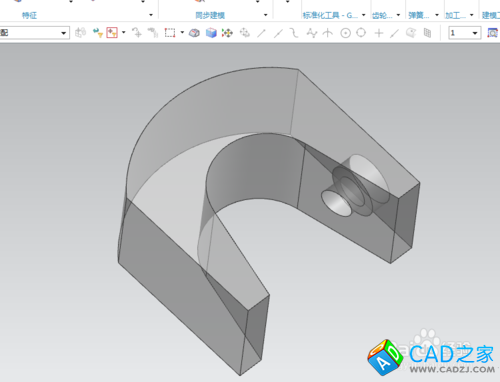The image size is (500, 382).
Task: Click the red-bordered selection filter icon
Action: pyautogui.click(x=112, y=33)
